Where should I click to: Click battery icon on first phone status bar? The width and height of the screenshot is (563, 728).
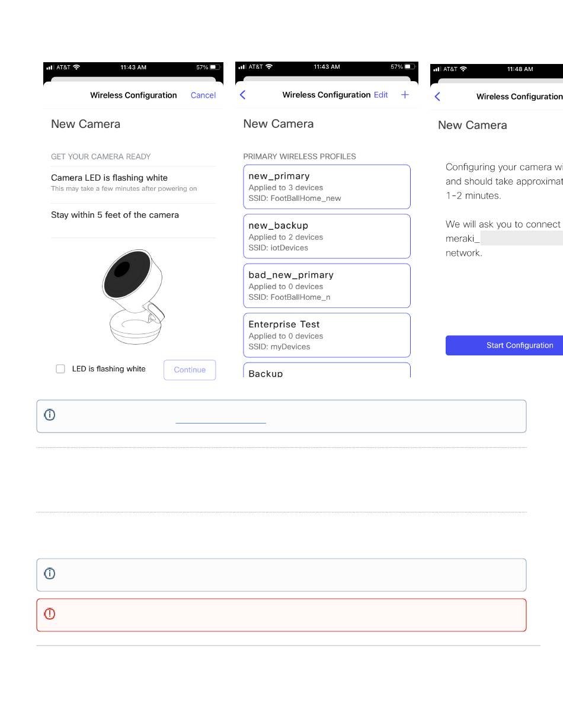[x=215, y=68]
